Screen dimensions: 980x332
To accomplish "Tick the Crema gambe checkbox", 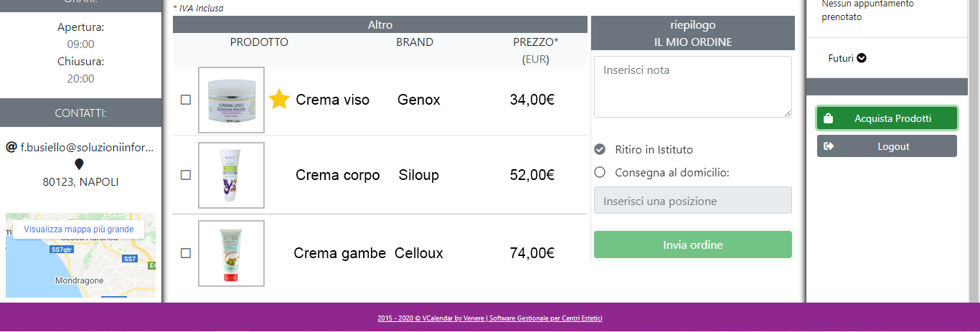I will 186,253.
